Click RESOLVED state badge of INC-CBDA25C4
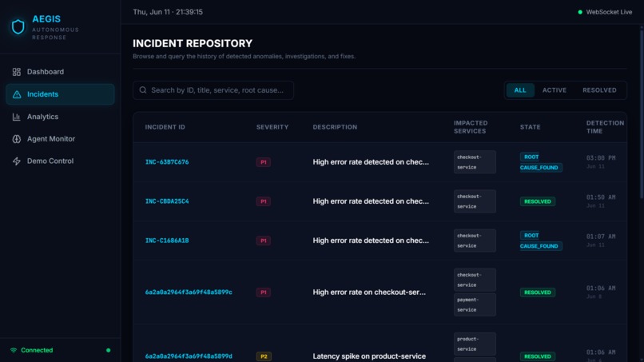The width and height of the screenshot is (644, 362). (x=537, y=201)
